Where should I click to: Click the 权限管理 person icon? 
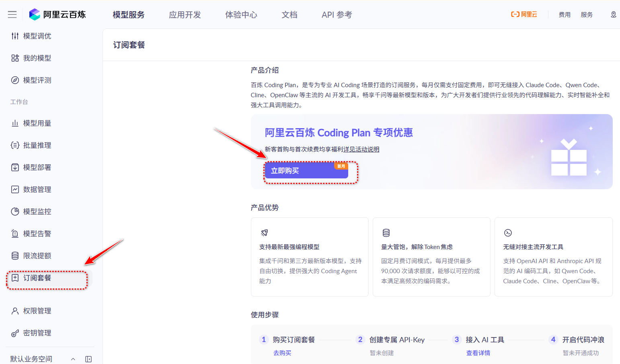tap(15, 311)
